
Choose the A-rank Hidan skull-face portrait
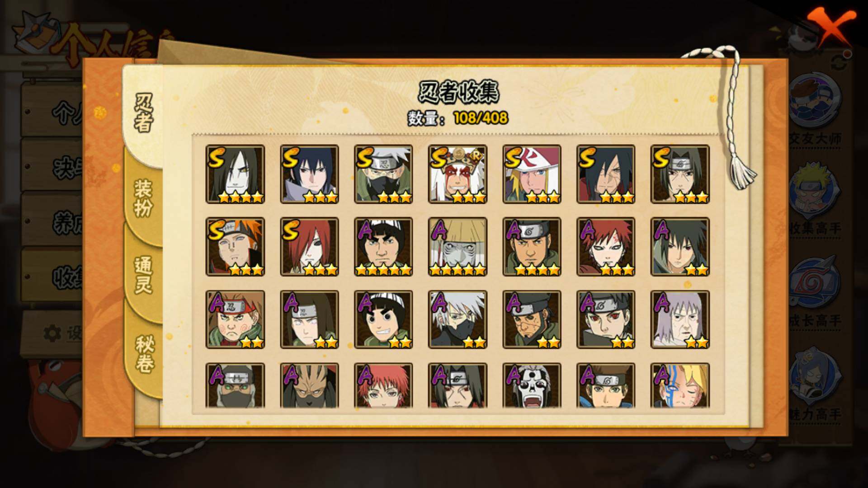tap(532, 385)
